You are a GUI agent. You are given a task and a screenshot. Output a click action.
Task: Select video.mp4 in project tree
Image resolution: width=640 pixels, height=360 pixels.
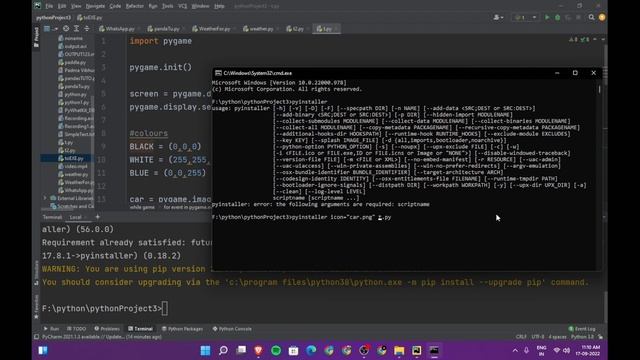(76, 166)
